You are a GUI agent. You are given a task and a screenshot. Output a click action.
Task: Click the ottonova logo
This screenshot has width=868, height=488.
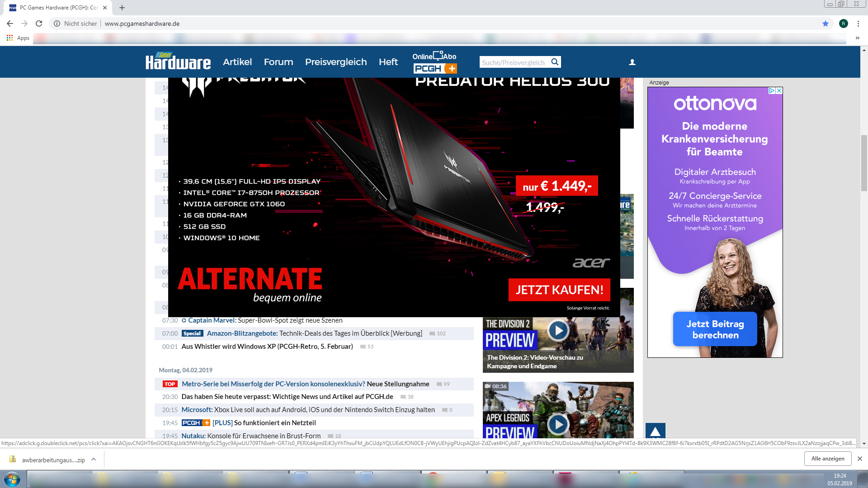[715, 103]
